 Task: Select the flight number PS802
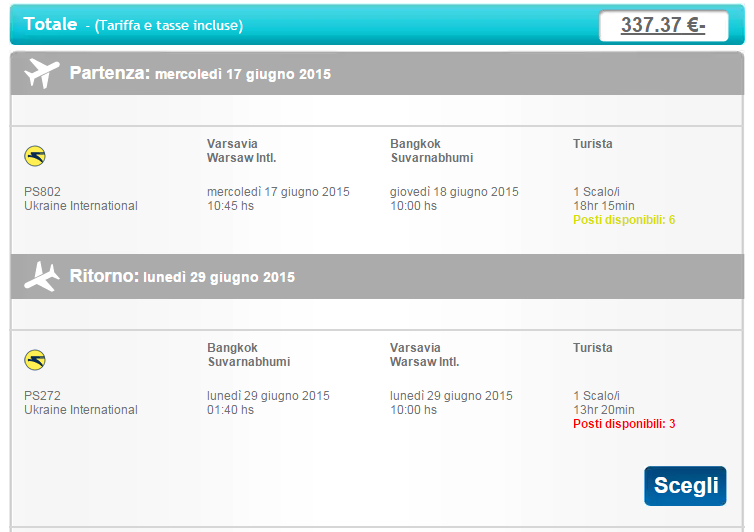pyautogui.click(x=42, y=191)
